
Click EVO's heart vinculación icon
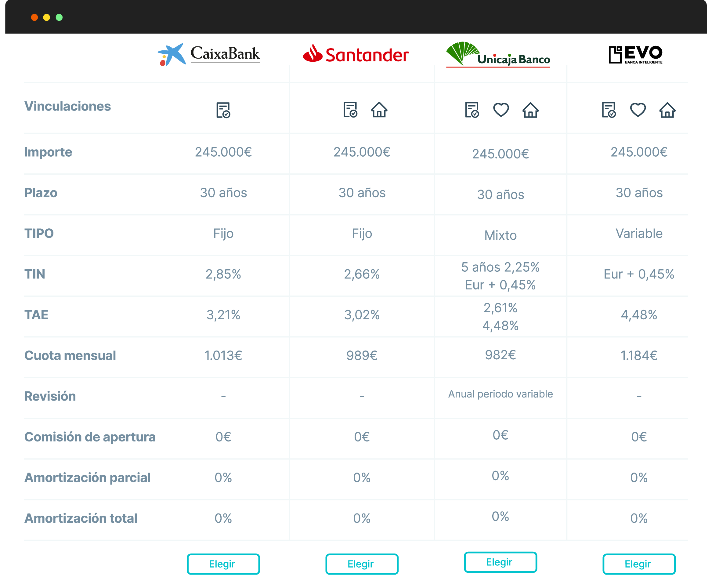tap(638, 110)
